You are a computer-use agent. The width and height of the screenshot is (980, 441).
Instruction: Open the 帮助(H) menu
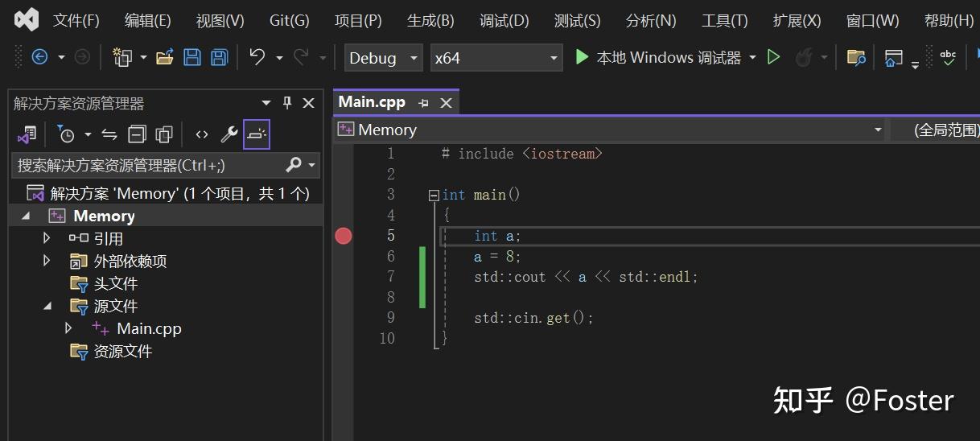coord(949,20)
